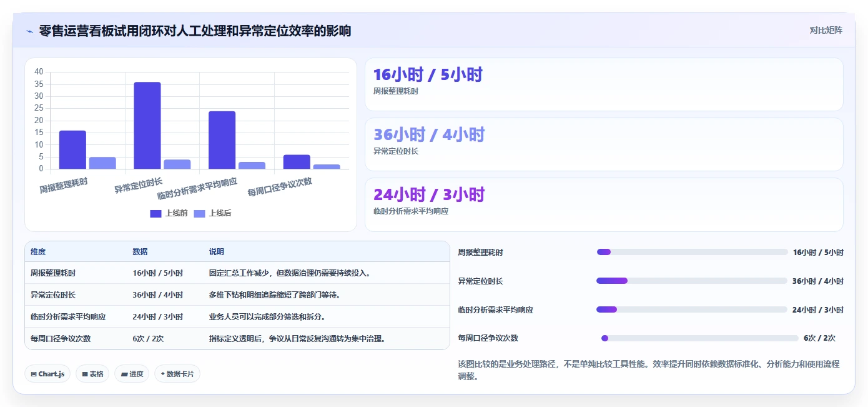Viewport: 868px width, 407px height.
Task: Click the footnote paragraph starting 该图比较的是
Action: [649, 370]
